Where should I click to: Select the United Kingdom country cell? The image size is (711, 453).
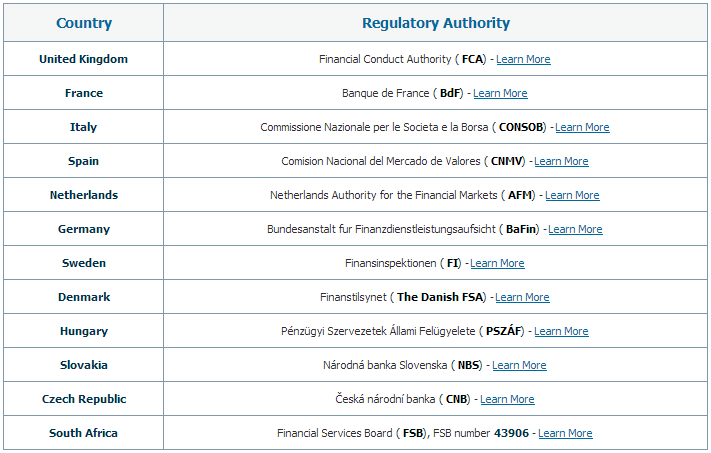83,59
